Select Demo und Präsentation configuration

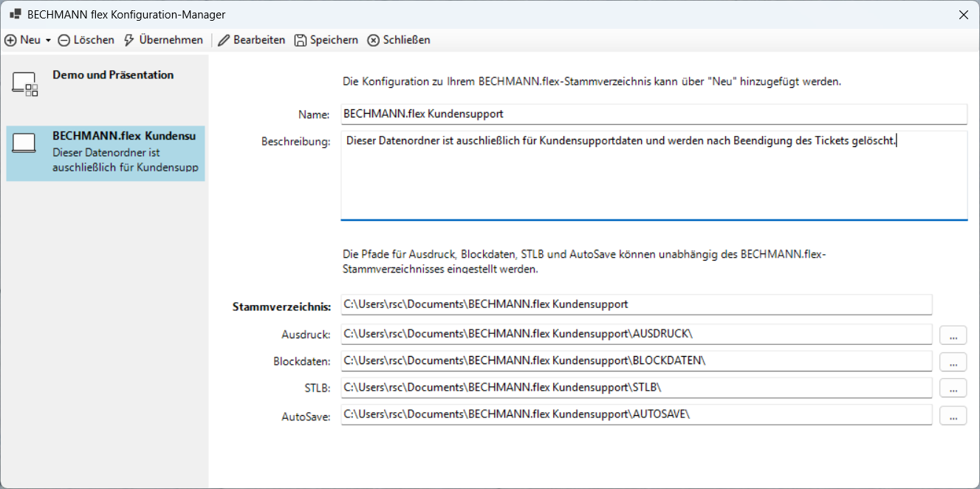click(112, 75)
